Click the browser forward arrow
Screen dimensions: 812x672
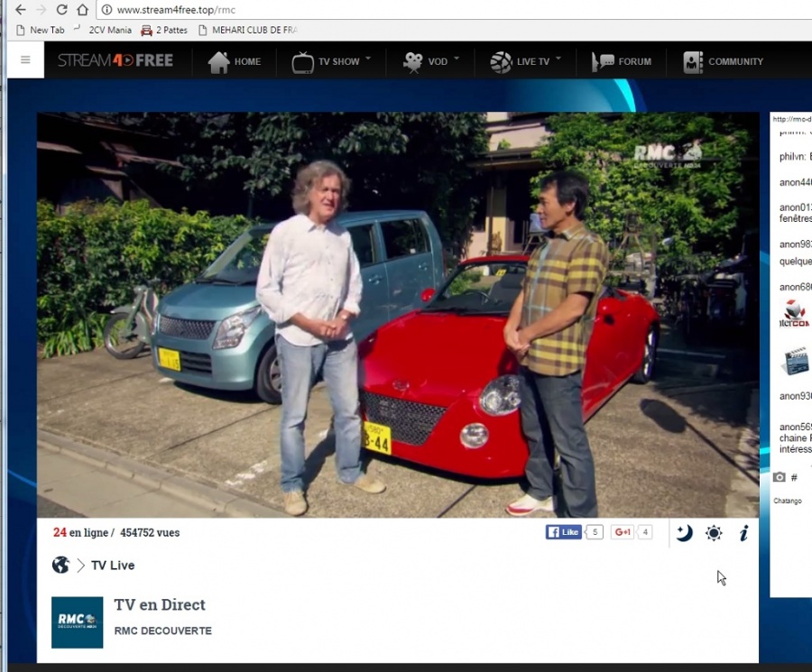click(x=41, y=10)
